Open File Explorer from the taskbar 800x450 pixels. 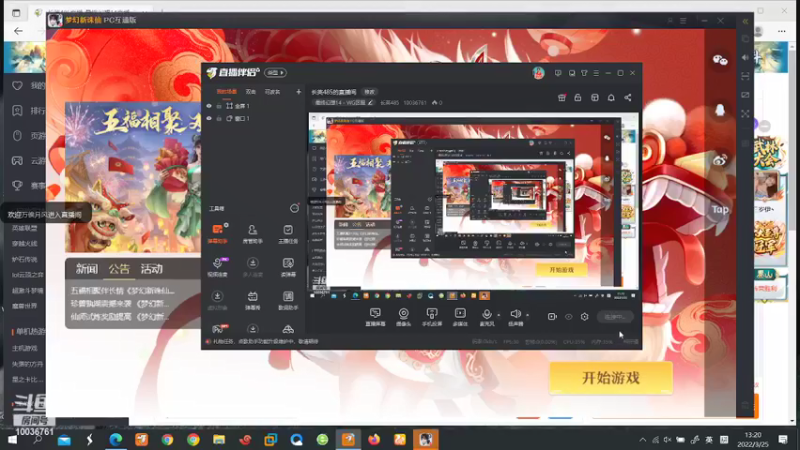coord(219,439)
